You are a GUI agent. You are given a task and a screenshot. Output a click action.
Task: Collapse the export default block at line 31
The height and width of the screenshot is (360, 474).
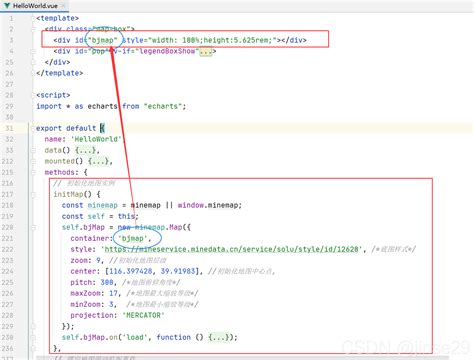pos(33,128)
